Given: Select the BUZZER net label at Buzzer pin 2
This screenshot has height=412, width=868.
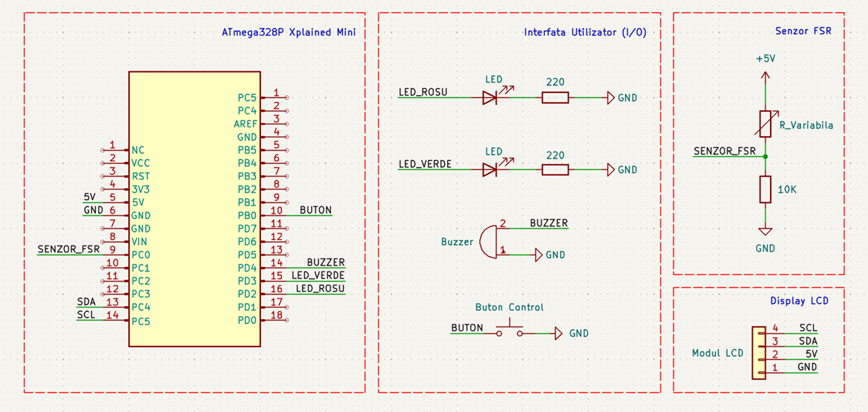Looking at the screenshot, I should pos(549,223).
